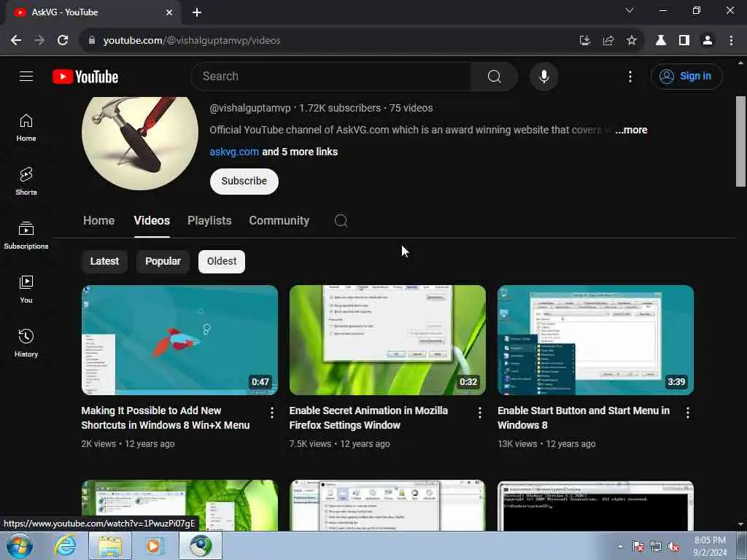Click the volume icon in the system tray
Image resolution: width=747 pixels, height=560 pixels.
[673, 547]
